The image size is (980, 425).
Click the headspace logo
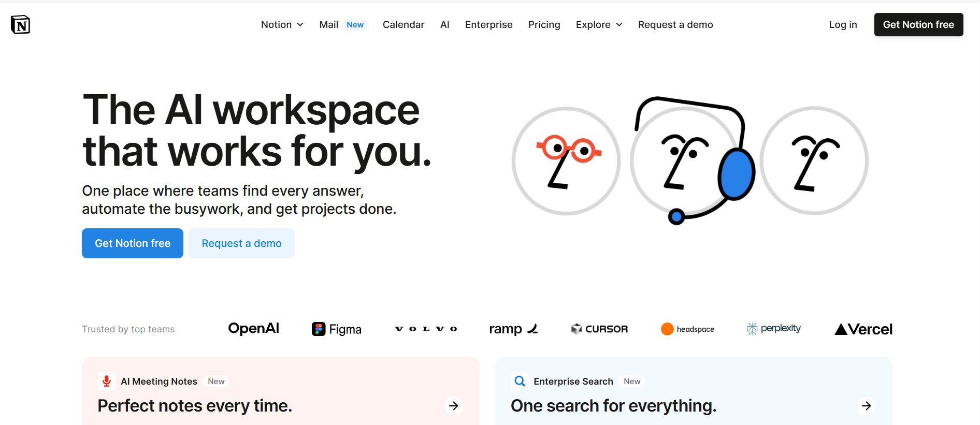(687, 329)
